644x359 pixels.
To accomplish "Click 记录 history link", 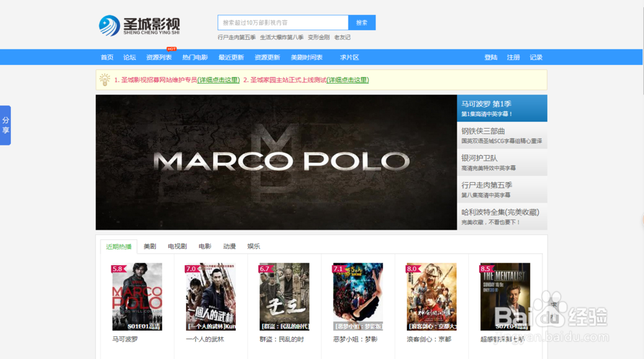I will (x=536, y=57).
